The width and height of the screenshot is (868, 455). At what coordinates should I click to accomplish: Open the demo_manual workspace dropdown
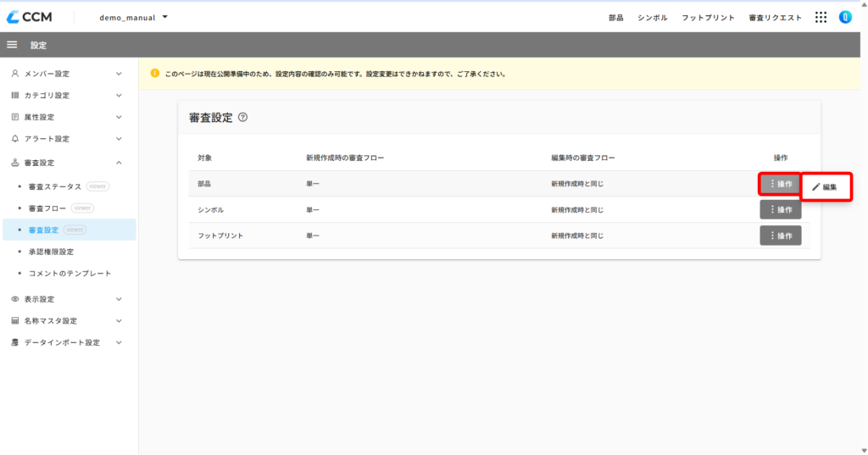click(x=133, y=17)
